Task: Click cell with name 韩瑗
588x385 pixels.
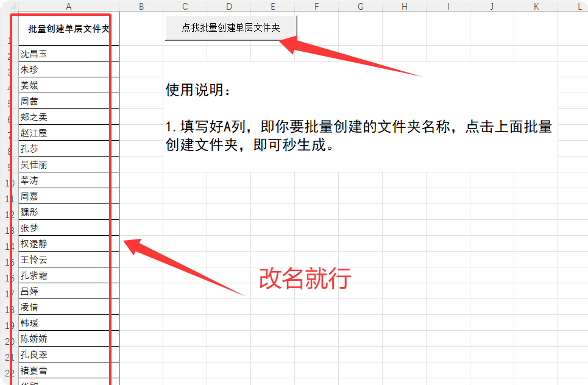Action: coord(69,323)
